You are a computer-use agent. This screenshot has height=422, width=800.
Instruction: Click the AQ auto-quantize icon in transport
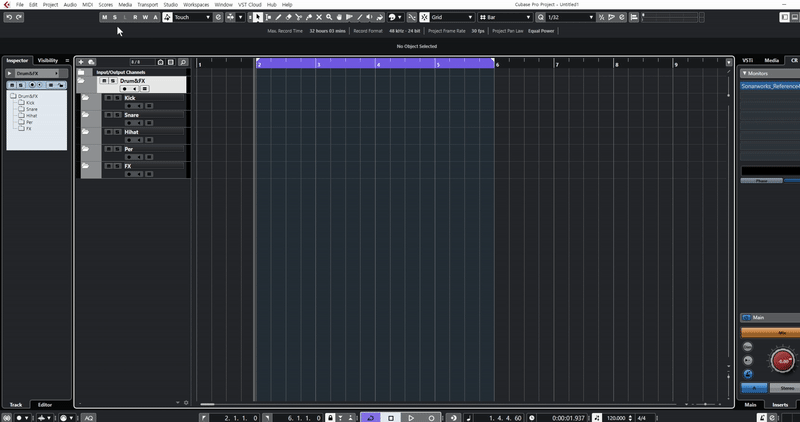tap(89, 418)
